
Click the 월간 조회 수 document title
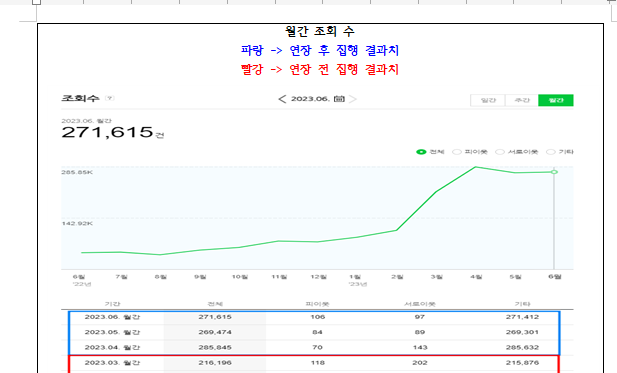320,31
